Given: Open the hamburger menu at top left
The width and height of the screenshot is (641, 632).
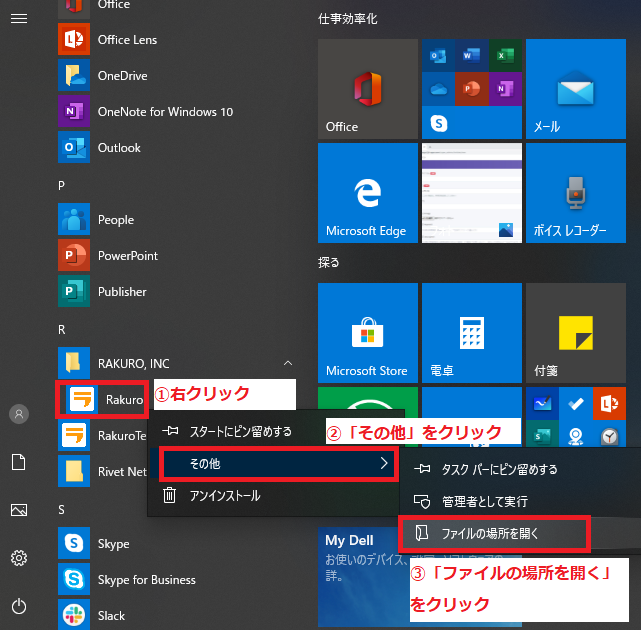Looking at the screenshot, I should (x=19, y=18).
